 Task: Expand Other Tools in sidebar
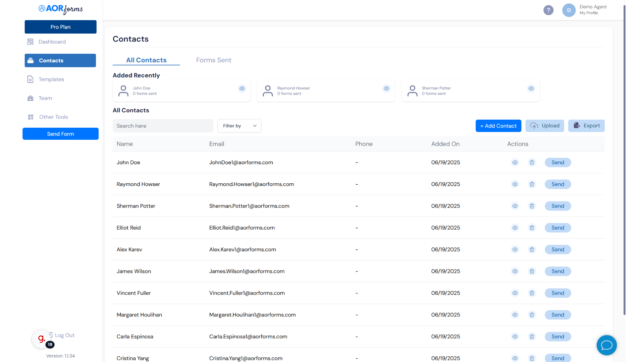[x=53, y=117]
